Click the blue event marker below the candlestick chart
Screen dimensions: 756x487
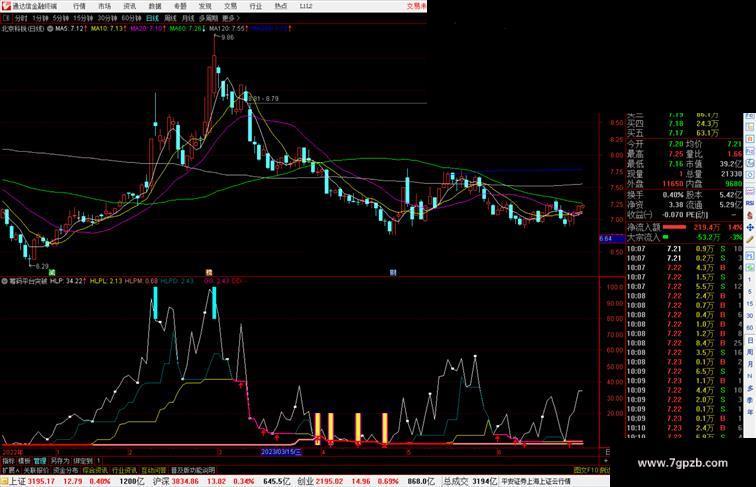393,273
